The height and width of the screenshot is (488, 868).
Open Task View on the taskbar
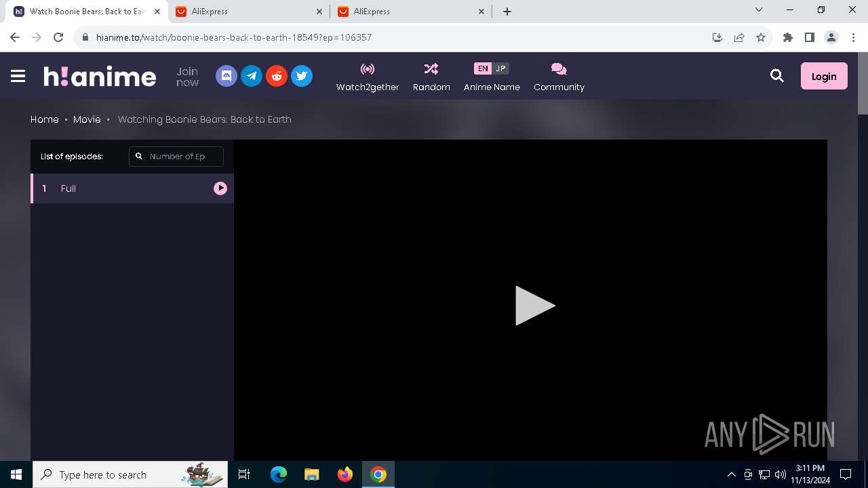pos(245,474)
